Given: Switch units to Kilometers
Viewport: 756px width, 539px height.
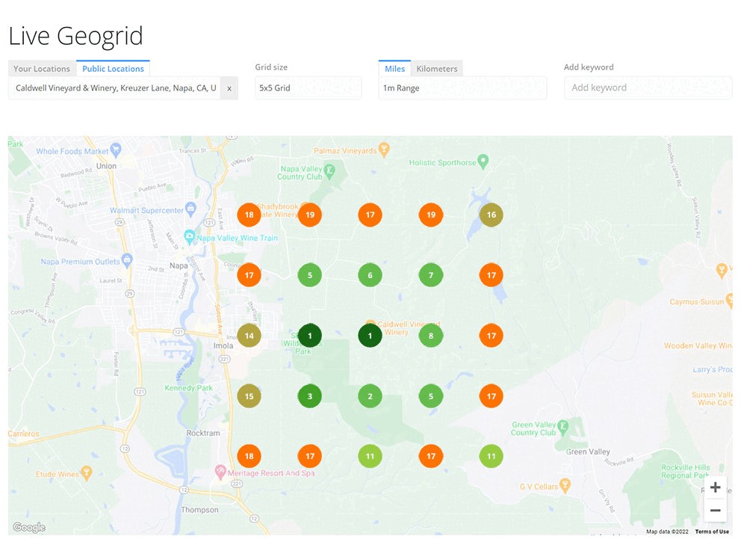Looking at the screenshot, I should click(x=436, y=69).
